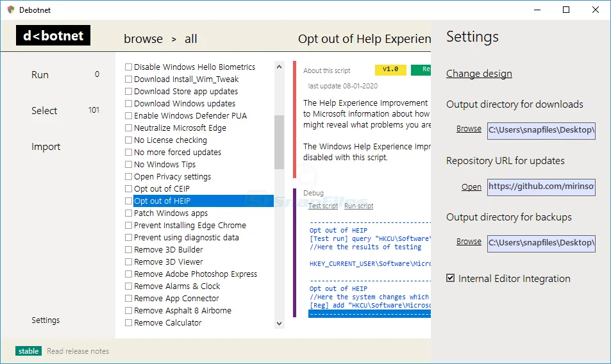The width and height of the screenshot is (611, 364).
Task: Check No Windows Tips
Action: coord(128,164)
